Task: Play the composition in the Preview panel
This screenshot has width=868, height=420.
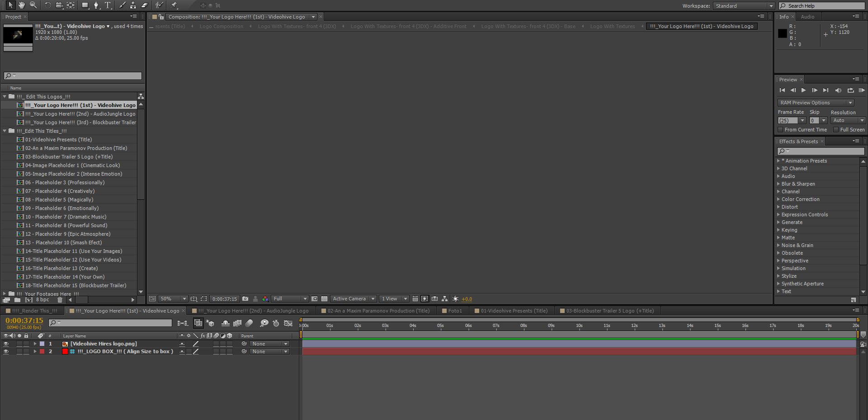Action: tap(803, 90)
